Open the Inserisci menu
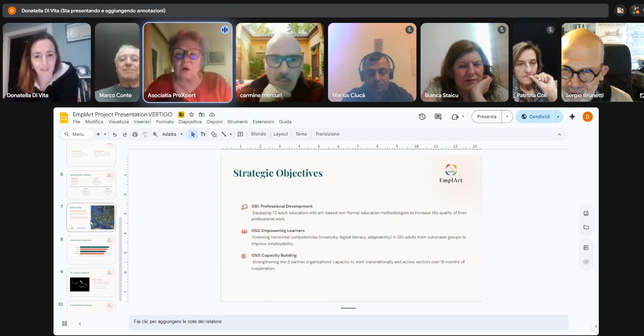Screen dimensions: 644x336 tap(142, 122)
